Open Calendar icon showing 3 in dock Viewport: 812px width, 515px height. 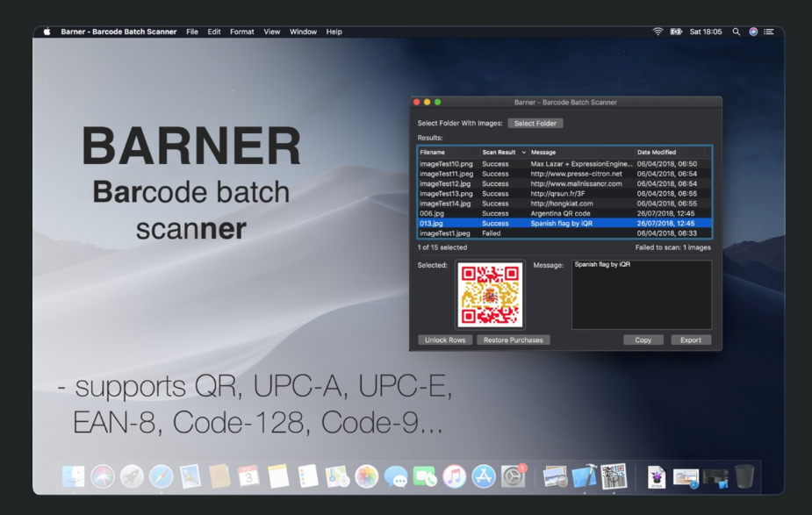[x=248, y=476]
